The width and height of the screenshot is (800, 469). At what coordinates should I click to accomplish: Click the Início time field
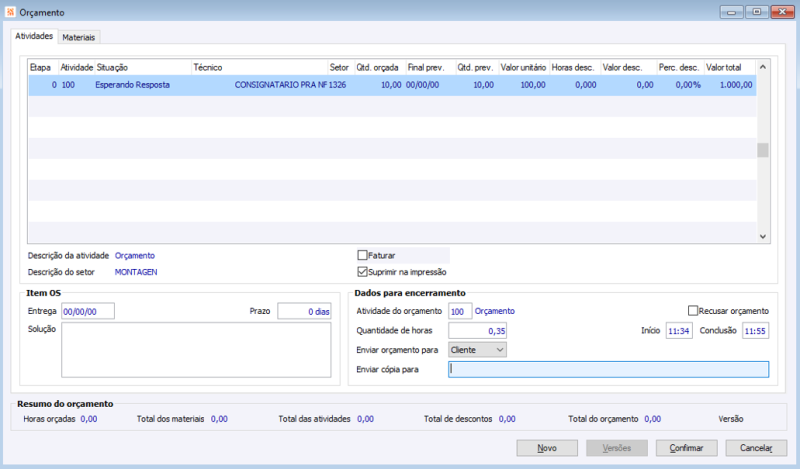tap(679, 331)
